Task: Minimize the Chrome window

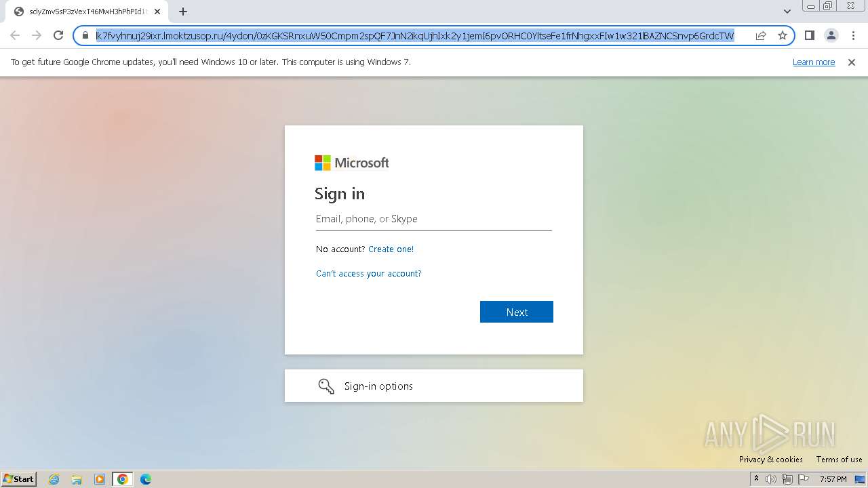Action: click(x=811, y=6)
